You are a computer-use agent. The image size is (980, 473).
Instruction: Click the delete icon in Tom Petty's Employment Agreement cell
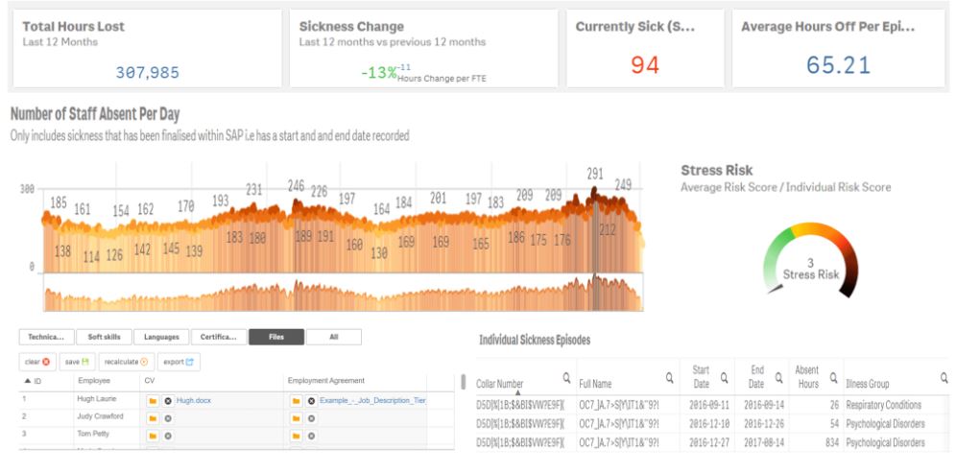click(311, 437)
